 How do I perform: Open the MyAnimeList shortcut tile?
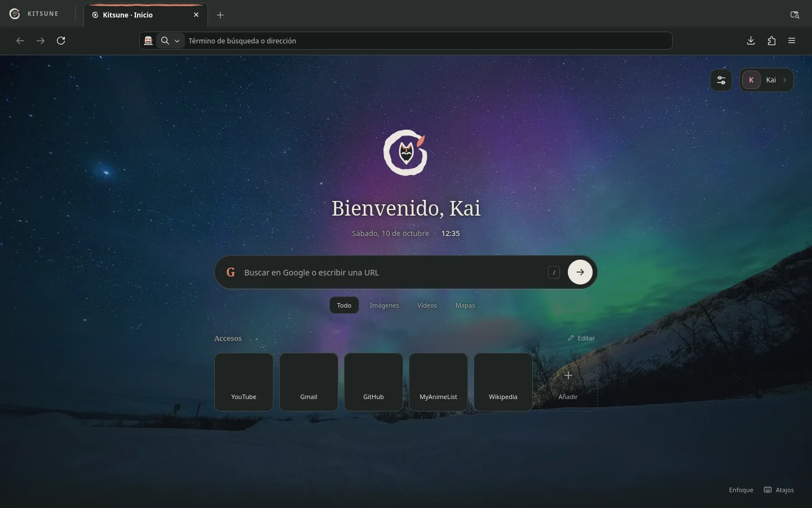click(x=438, y=382)
